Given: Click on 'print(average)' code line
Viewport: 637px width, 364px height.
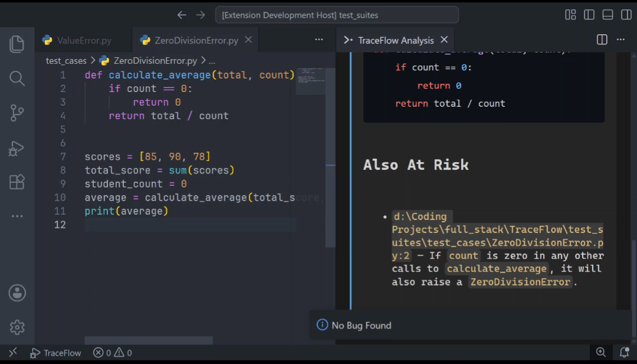Looking at the screenshot, I should 126,211.
